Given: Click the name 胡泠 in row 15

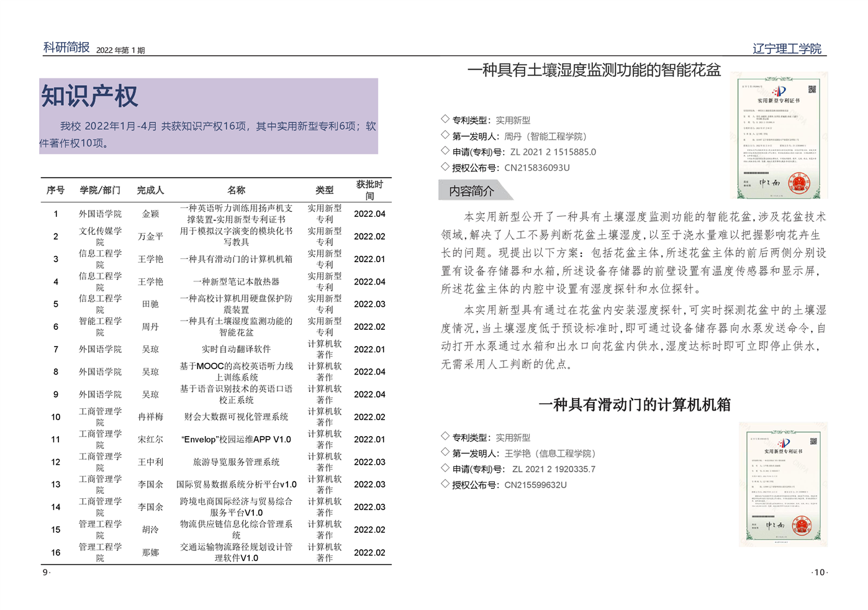Looking at the screenshot, I should pos(150,530).
